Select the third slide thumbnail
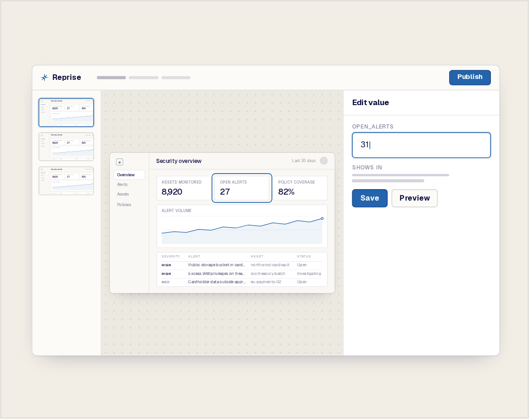This screenshot has width=529, height=420. (66, 181)
